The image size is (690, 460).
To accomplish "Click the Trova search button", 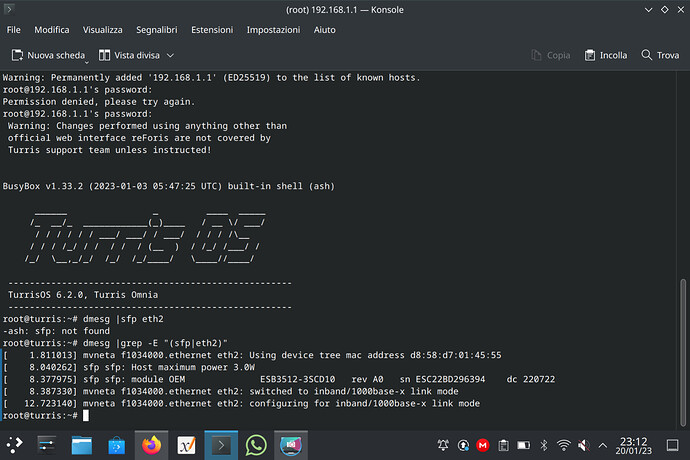I will pos(660,55).
